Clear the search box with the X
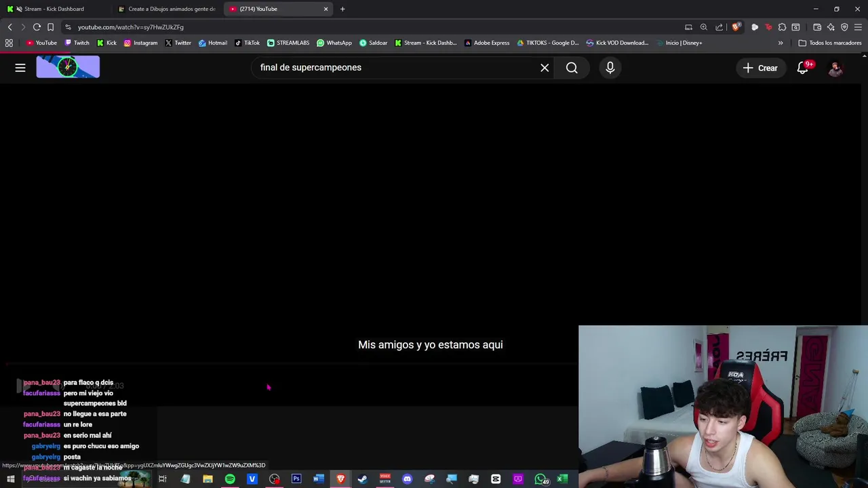The height and width of the screenshot is (488, 868). click(x=545, y=68)
